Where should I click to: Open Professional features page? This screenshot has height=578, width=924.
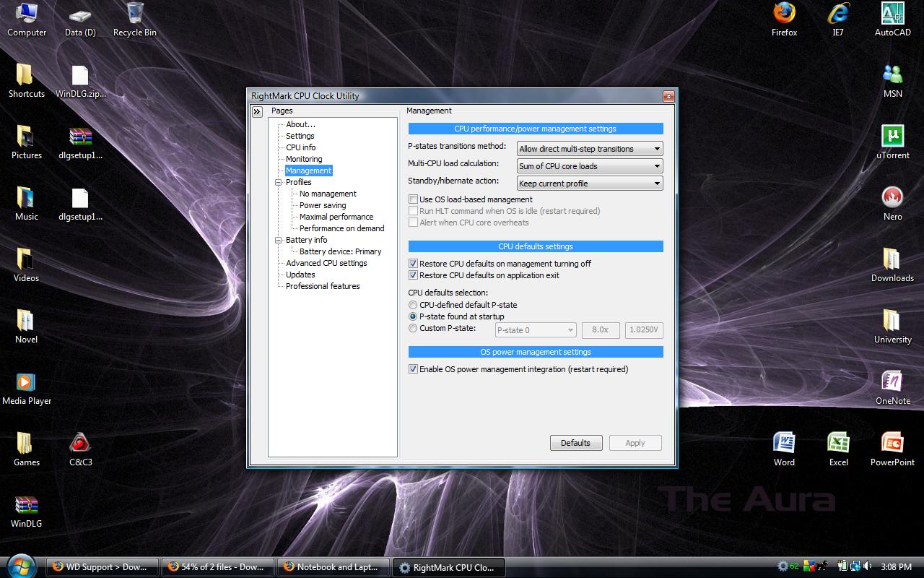323,286
